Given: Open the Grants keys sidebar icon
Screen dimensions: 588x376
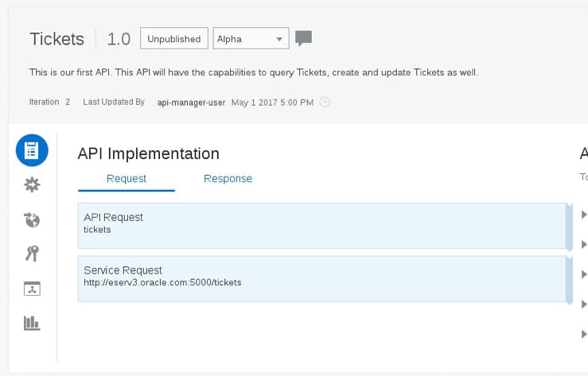Looking at the screenshot, I should click(32, 254).
